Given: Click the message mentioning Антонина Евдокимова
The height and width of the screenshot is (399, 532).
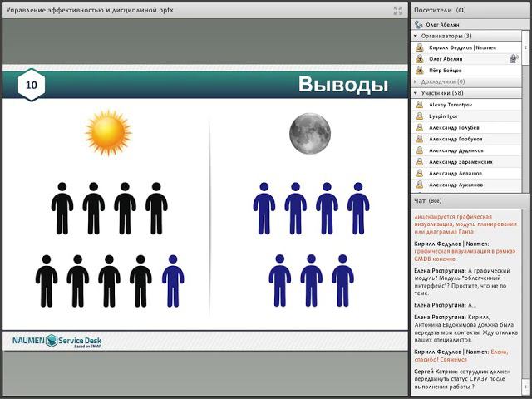Looking at the screenshot, I should (465, 328).
